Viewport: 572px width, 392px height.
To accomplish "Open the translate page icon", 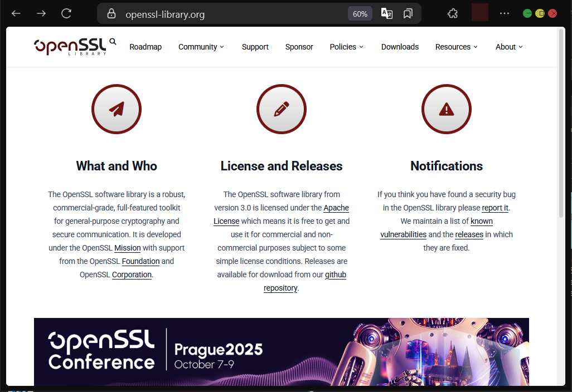I will (387, 14).
